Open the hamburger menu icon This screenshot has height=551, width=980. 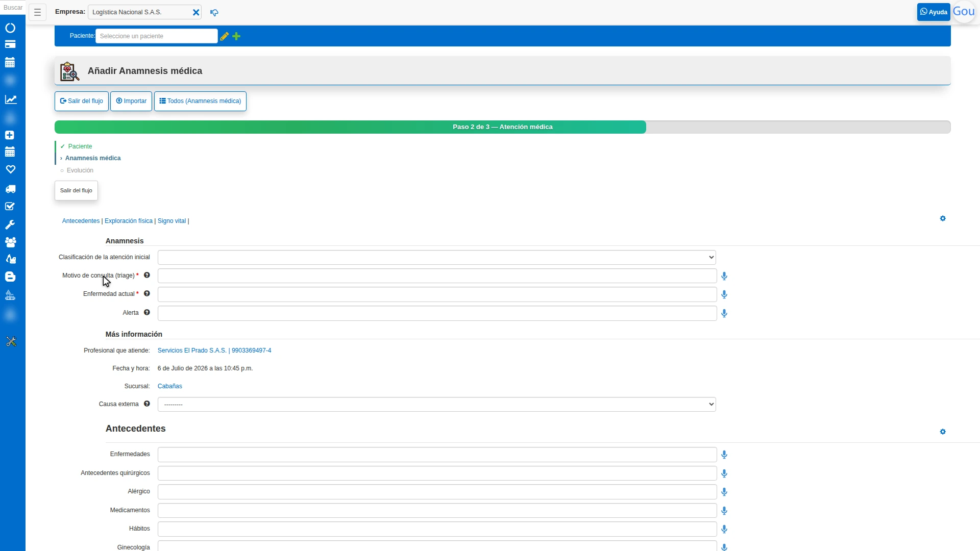[x=37, y=12]
